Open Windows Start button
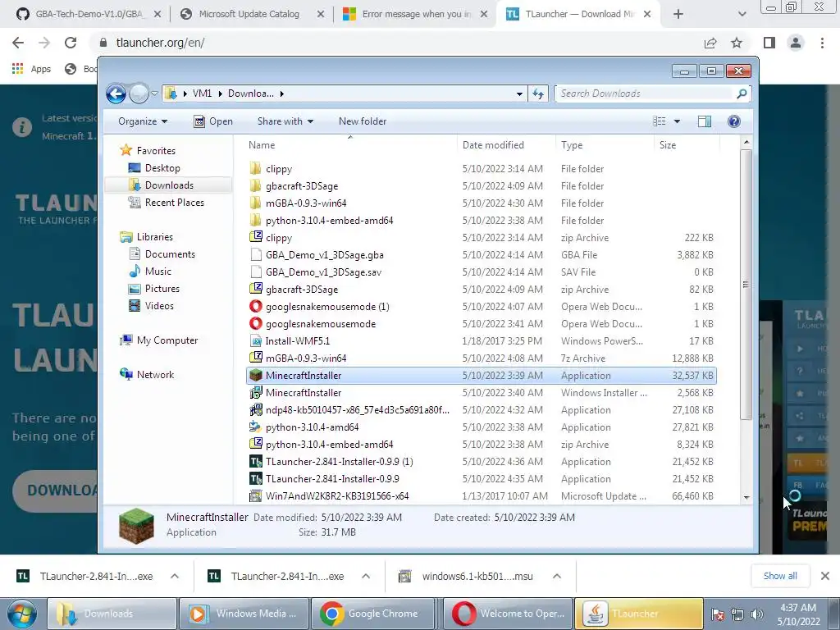 [x=21, y=614]
